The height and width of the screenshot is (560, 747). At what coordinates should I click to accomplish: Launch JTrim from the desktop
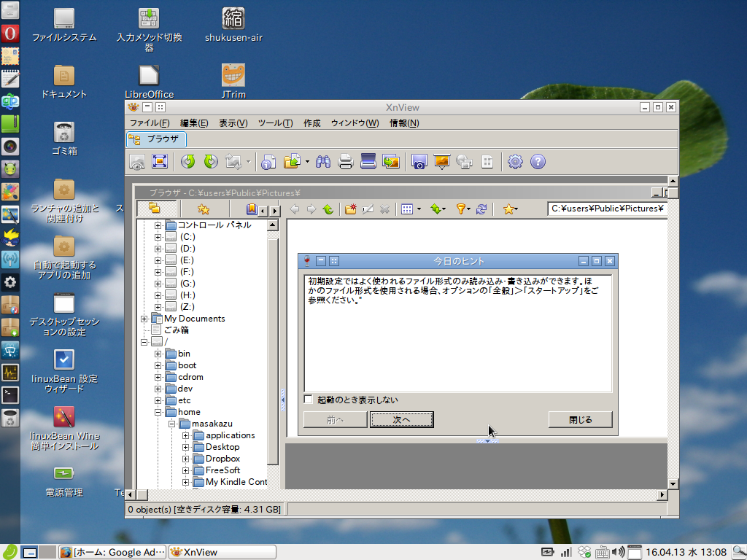232,77
